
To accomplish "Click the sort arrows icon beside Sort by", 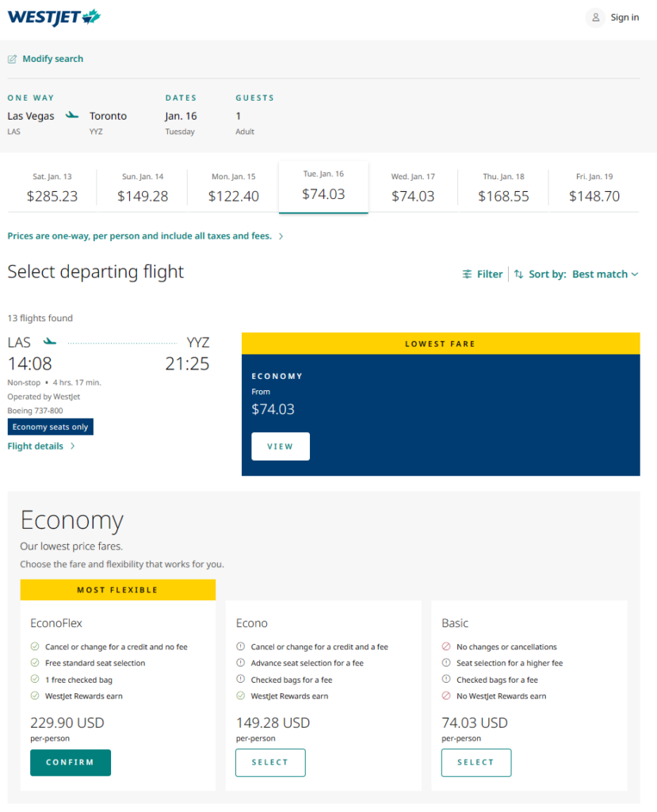I will tap(518, 274).
